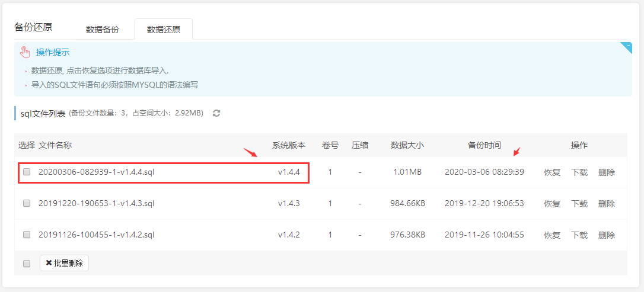Download the v1.4.4 backup file
Screen dimensions: 644x292
pyautogui.click(x=579, y=172)
